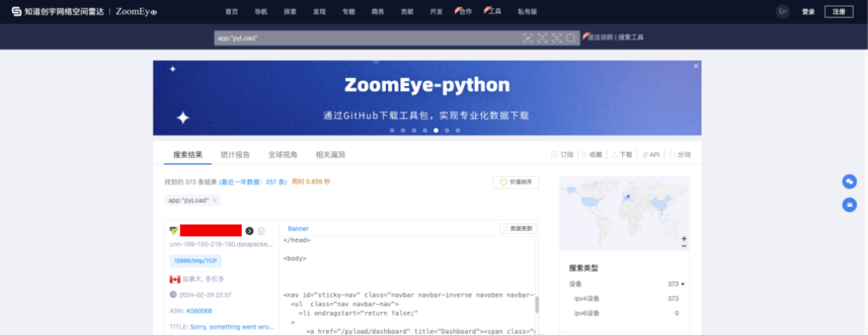
Task: Click the bracketed D icon in search bar
Action: [x=543, y=37]
